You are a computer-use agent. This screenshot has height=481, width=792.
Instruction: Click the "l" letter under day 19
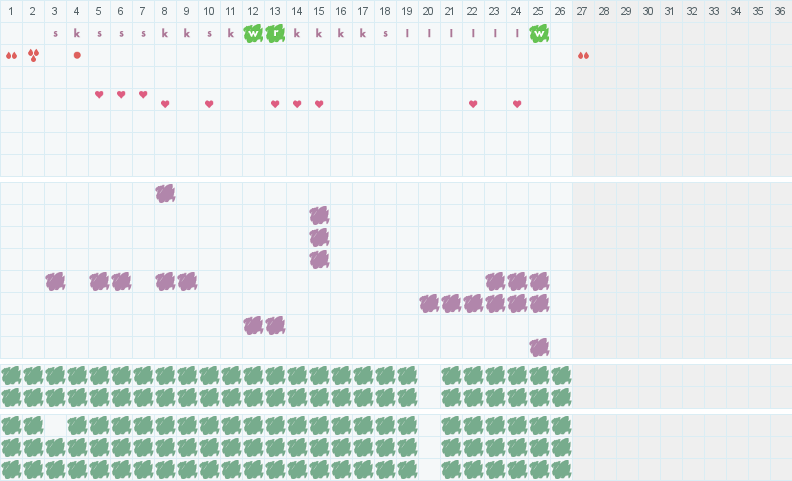(407, 33)
